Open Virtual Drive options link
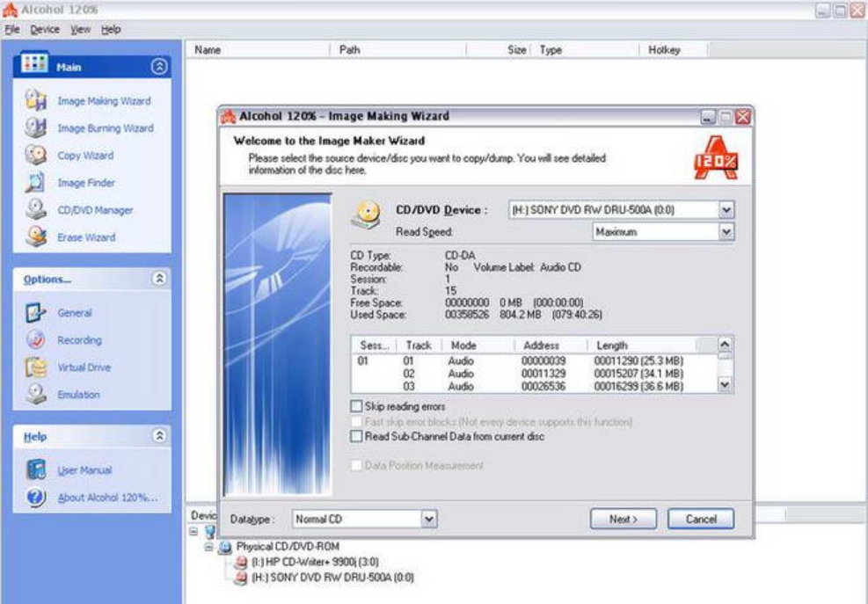868x604 pixels. click(x=84, y=367)
